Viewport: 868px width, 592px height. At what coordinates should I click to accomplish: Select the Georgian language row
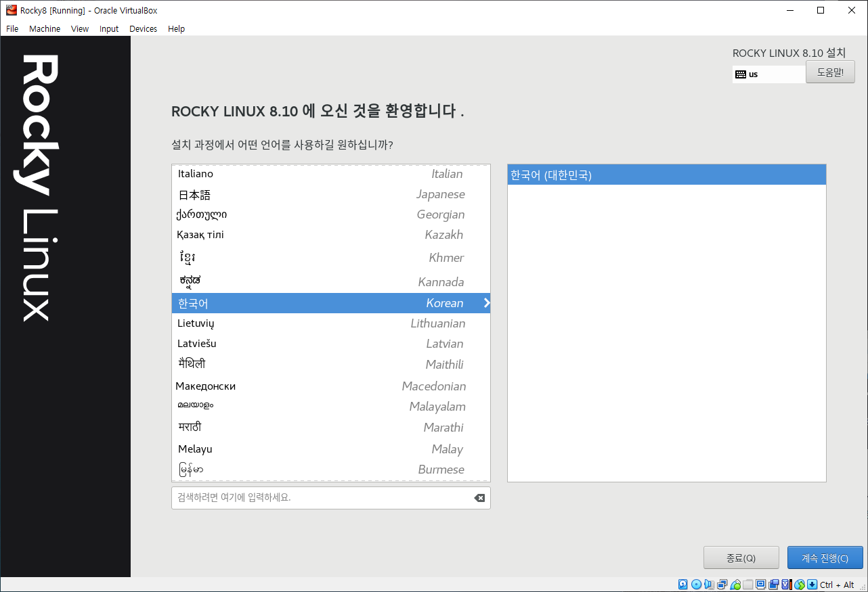pyautogui.click(x=331, y=214)
